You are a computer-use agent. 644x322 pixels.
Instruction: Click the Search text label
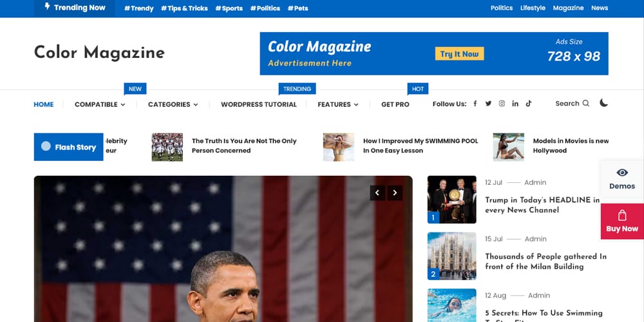(567, 104)
